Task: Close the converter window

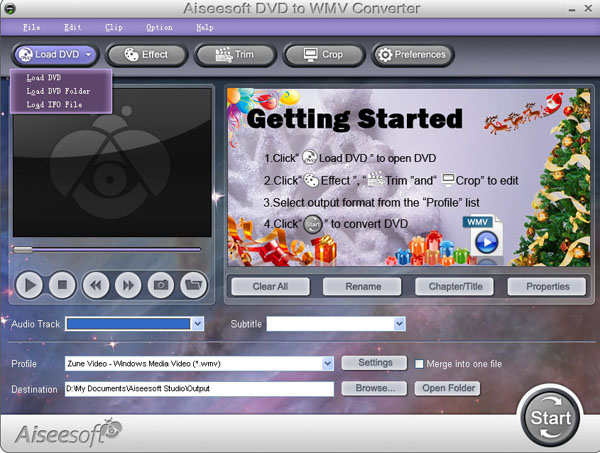Action: click(589, 8)
